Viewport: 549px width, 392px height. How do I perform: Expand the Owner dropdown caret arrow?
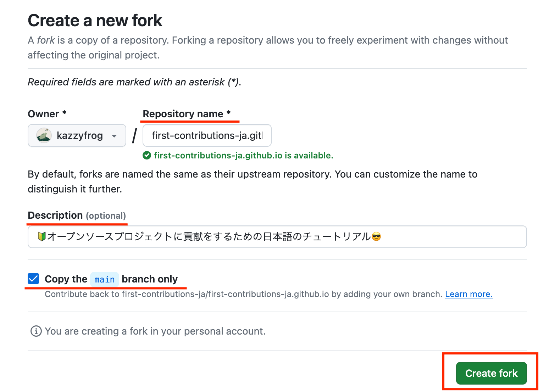114,136
